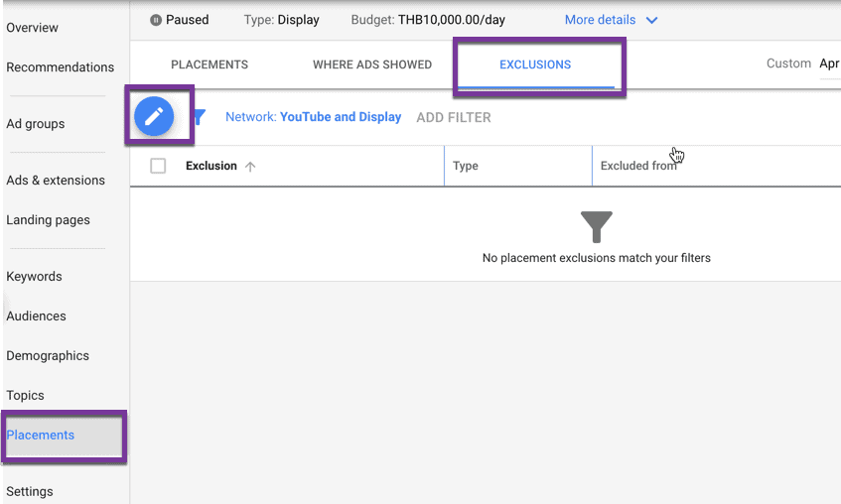Open Audiences from the sidebar
Image resolution: width=841 pixels, height=504 pixels.
(36, 316)
